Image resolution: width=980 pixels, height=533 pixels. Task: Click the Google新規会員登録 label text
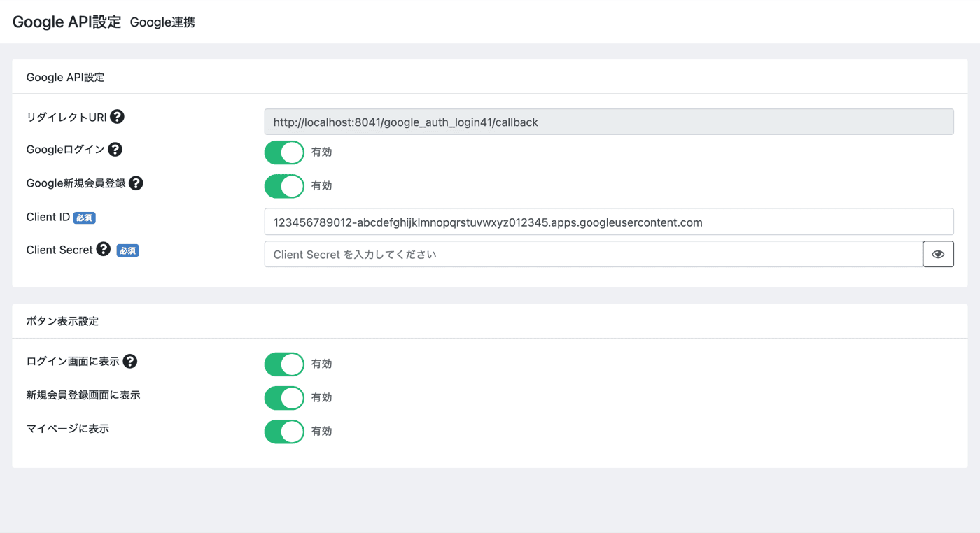76,183
